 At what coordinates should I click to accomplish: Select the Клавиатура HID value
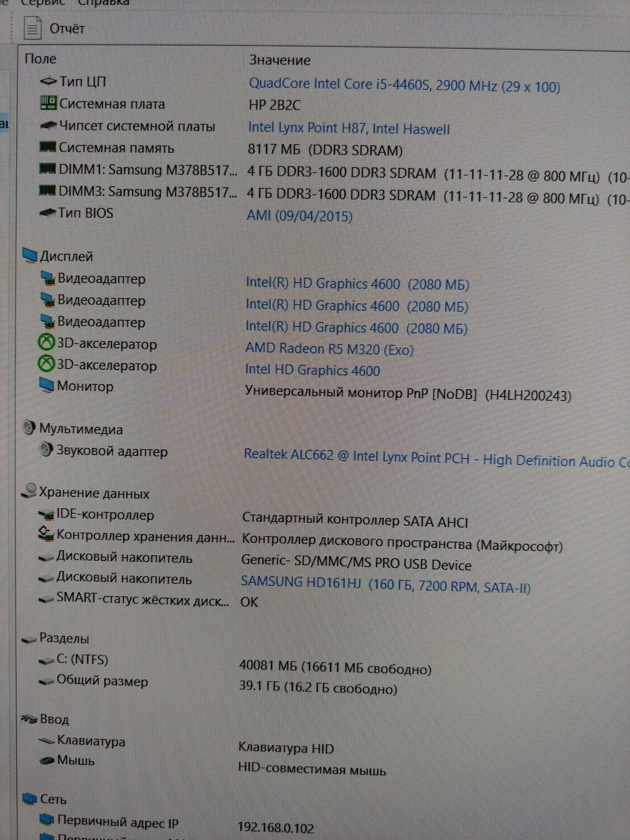[286, 748]
